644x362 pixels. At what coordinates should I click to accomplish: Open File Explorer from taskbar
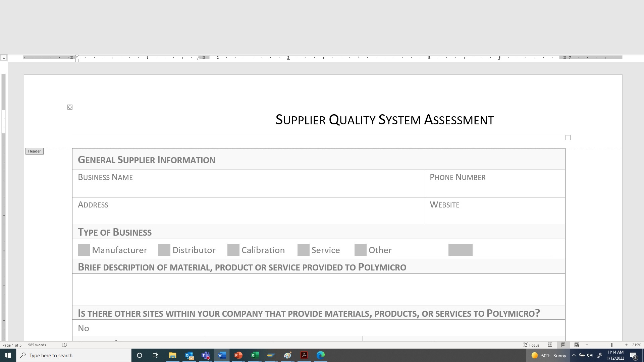point(172,355)
